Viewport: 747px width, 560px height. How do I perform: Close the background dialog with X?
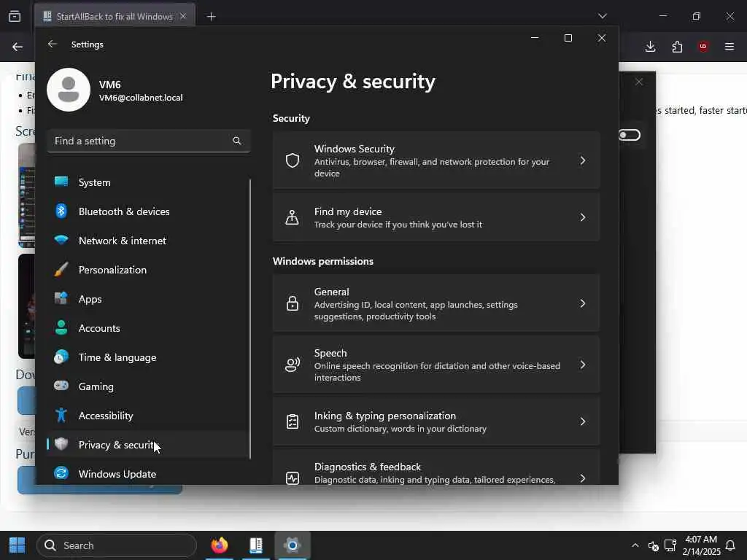tap(639, 82)
